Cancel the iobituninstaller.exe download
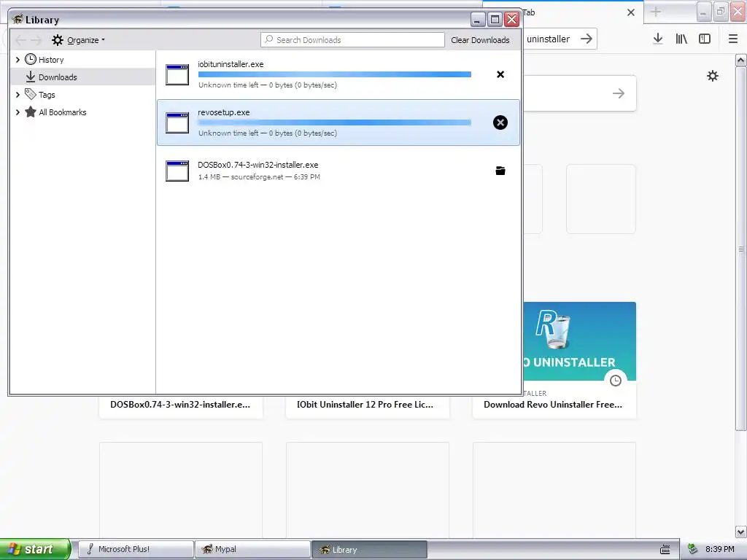Viewport: 747px width, 560px height. 500,74
